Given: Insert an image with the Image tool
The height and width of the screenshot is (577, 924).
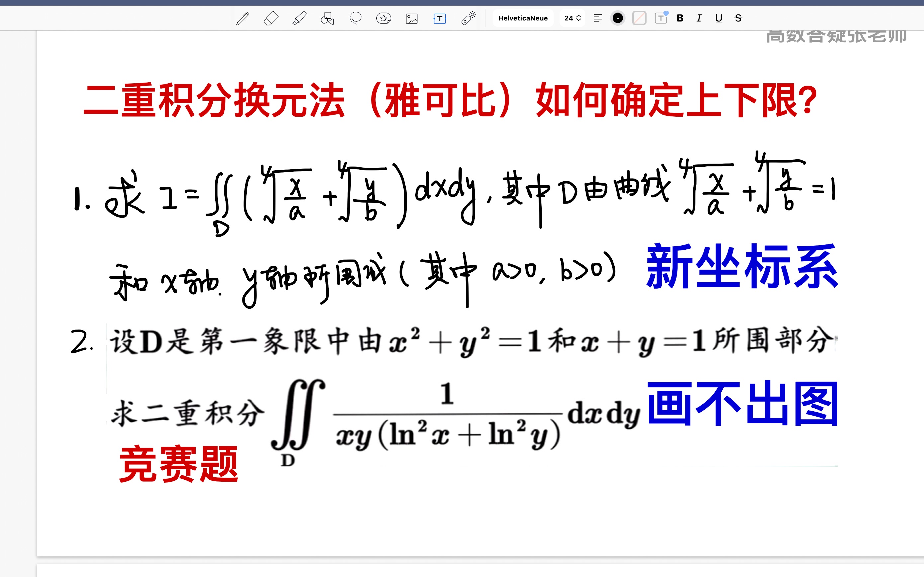Looking at the screenshot, I should [x=412, y=18].
